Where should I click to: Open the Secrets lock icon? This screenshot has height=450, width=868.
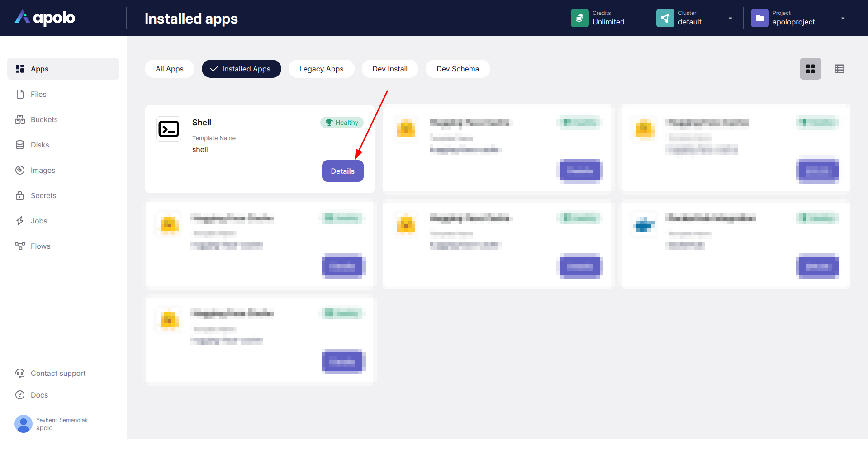(x=20, y=195)
